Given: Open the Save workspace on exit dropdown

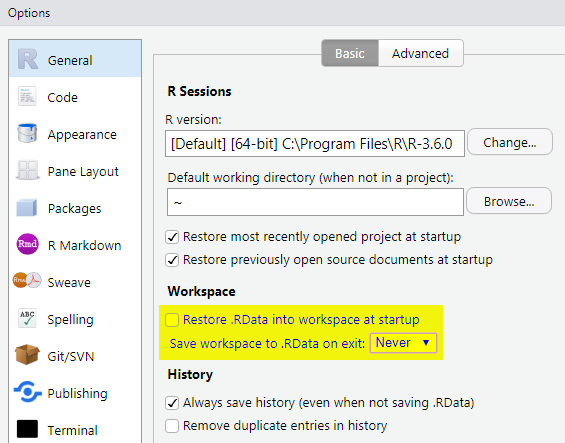Looking at the screenshot, I should [x=403, y=343].
